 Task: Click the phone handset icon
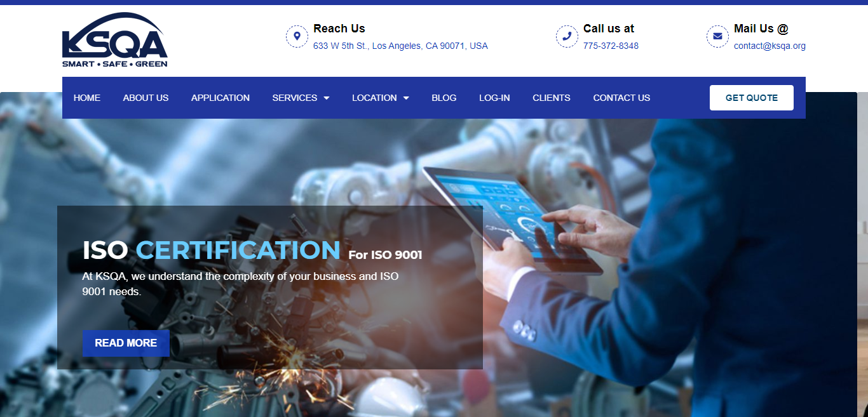567,37
